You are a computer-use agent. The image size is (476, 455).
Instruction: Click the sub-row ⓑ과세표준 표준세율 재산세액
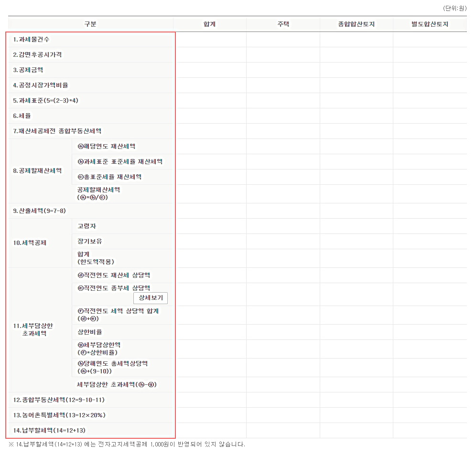(120, 162)
